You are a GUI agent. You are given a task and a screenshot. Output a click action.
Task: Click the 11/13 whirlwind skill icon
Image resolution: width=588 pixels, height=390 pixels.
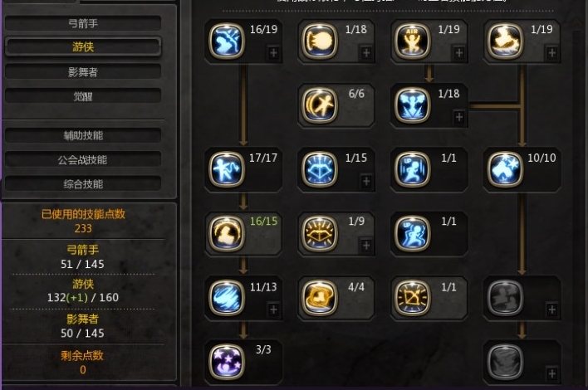[x=227, y=297]
